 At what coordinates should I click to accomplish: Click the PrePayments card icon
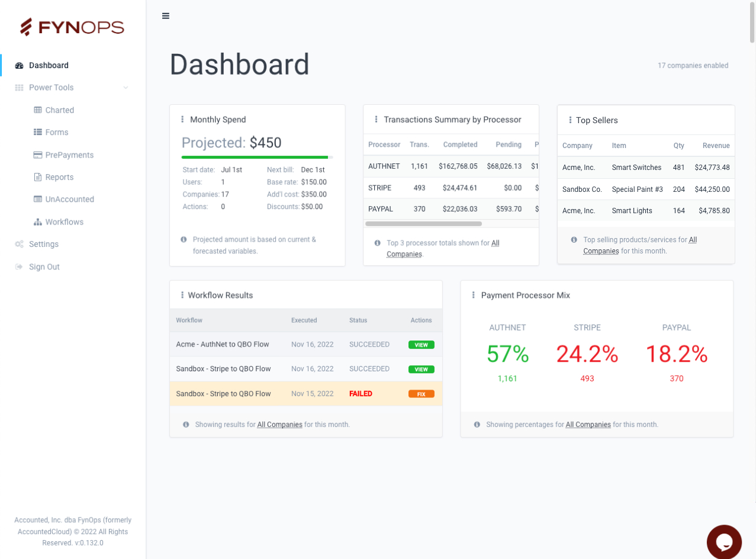(x=38, y=155)
